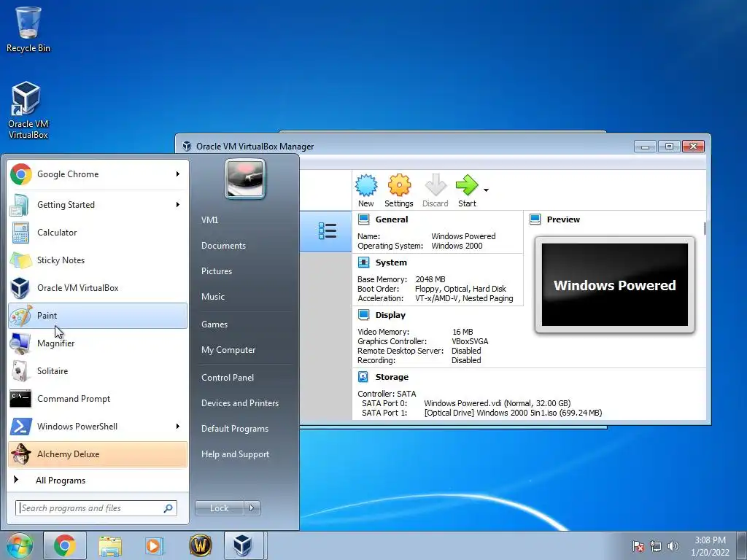The image size is (747, 560).
Task: Click the network tray icon
Action: point(656,547)
